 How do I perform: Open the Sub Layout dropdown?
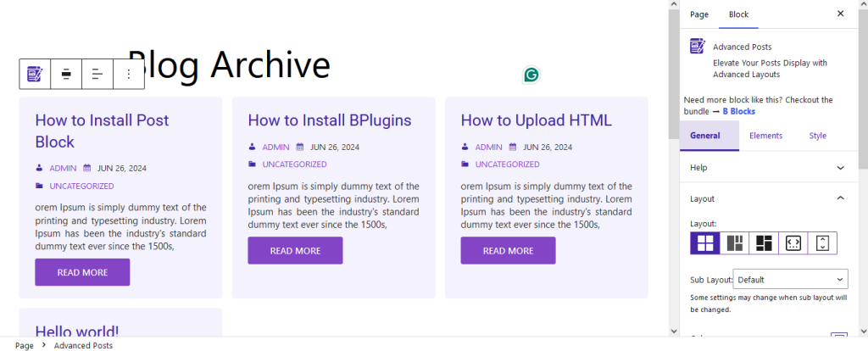pyautogui.click(x=790, y=280)
